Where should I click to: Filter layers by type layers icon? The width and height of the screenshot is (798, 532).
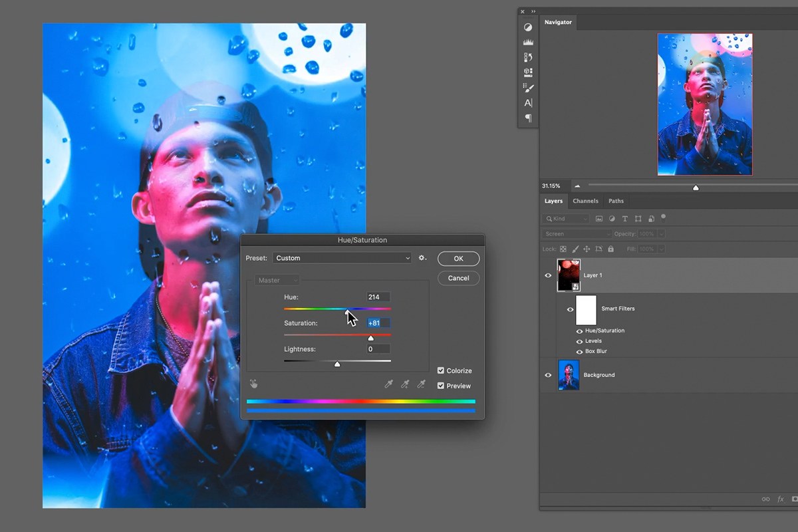pyautogui.click(x=624, y=219)
